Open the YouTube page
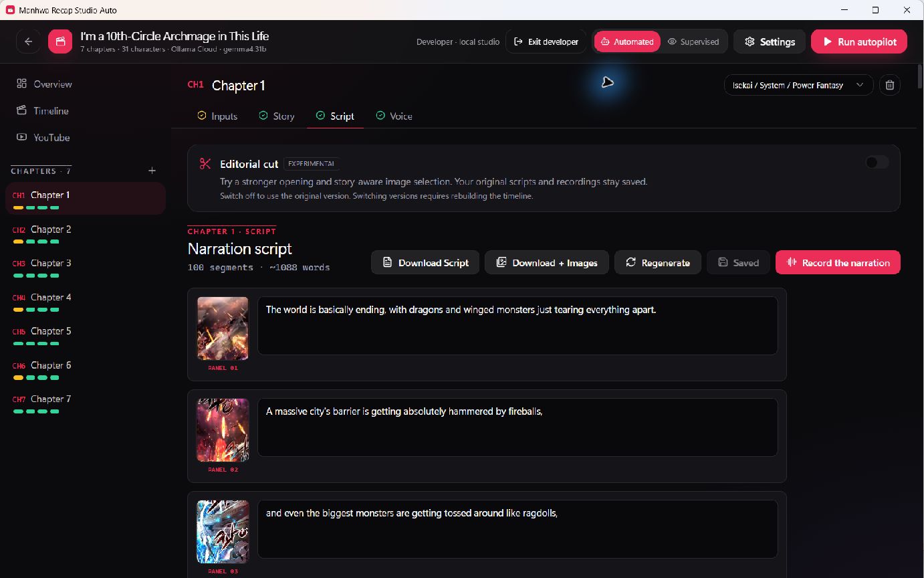This screenshot has height=578, width=924. click(x=43, y=137)
